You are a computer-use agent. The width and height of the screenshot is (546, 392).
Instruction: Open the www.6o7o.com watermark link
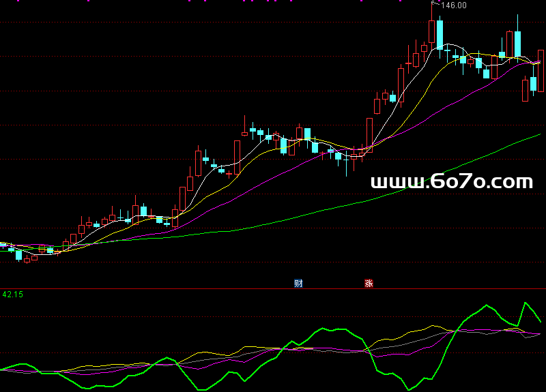[451, 182]
